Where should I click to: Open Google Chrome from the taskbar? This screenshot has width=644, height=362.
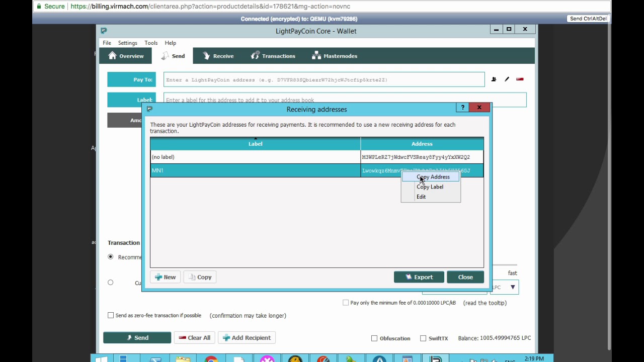pyautogui.click(x=211, y=359)
